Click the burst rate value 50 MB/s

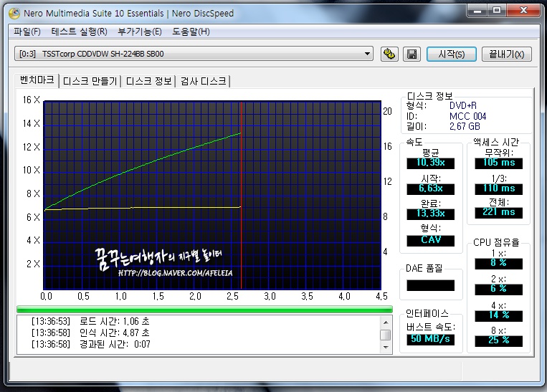tap(430, 340)
